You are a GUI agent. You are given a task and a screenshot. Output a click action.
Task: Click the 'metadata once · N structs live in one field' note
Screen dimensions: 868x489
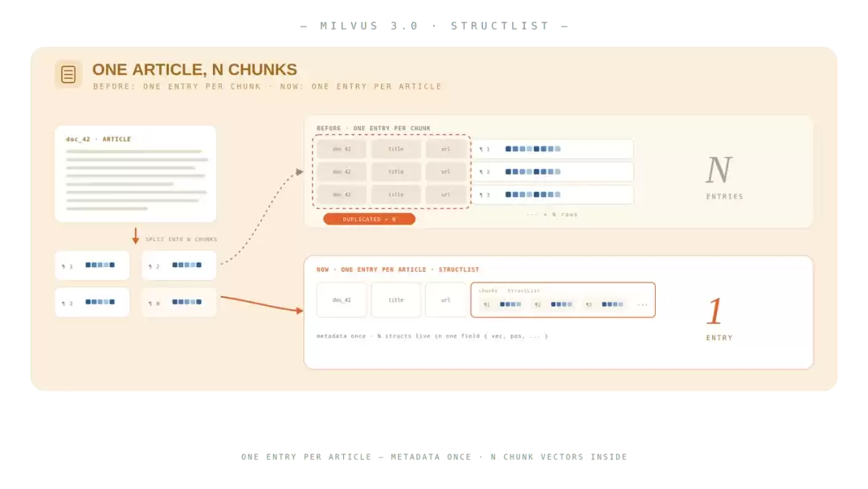[x=432, y=336]
